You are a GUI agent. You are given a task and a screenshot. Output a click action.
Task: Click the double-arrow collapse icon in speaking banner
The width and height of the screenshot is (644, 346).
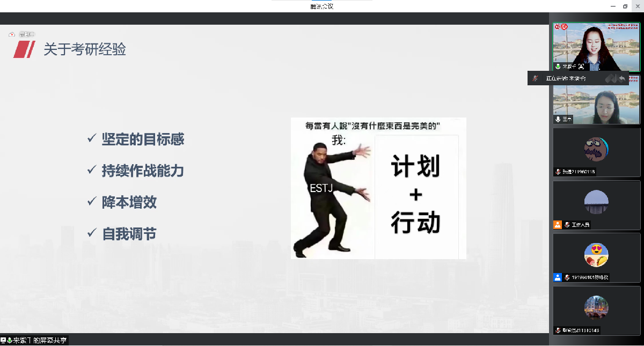point(610,78)
